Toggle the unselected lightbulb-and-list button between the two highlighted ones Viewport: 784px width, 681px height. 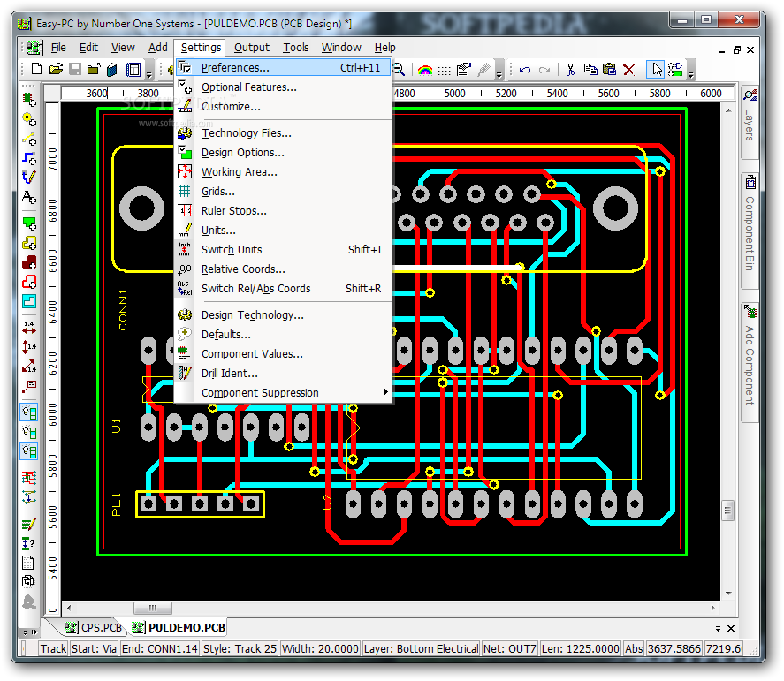tap(29, 432)
